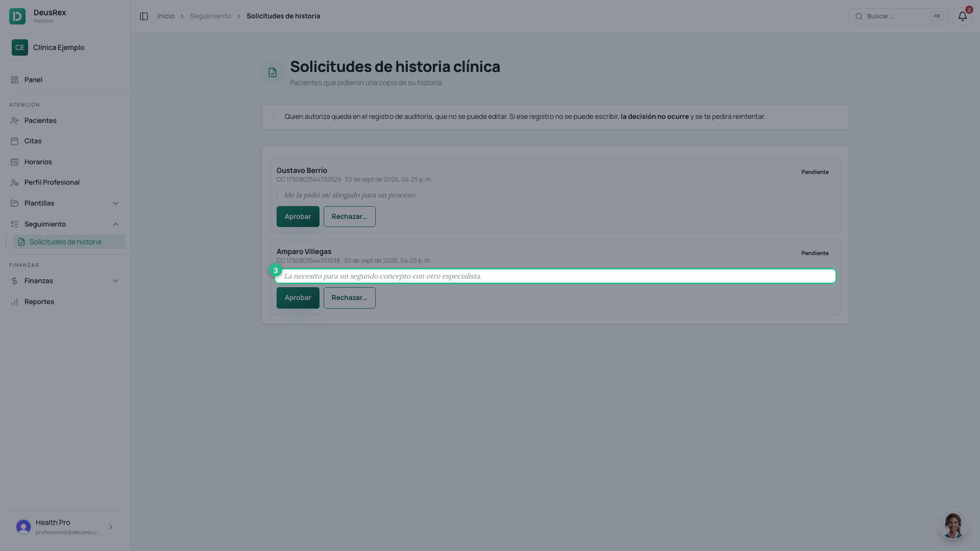Open the assistant avatar chat bubble
This screenshot has width=980, height=551.
coord(953,525)
